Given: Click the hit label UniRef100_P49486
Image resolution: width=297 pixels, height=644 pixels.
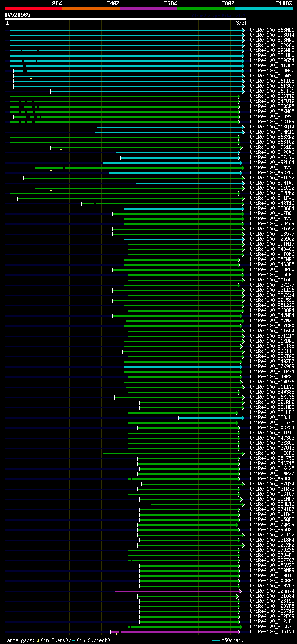Looking at the screenshot, I should click(272, 249).
